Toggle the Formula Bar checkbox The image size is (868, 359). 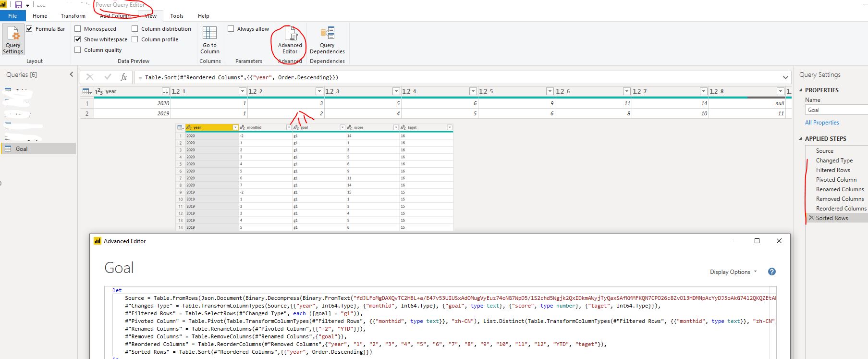(29, 29)
